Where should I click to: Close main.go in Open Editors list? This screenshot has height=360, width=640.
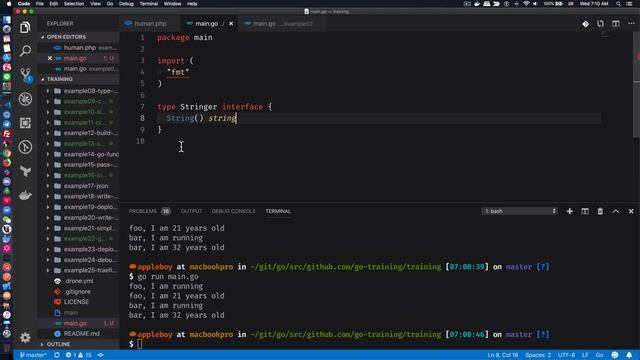[x=50, y=58]
